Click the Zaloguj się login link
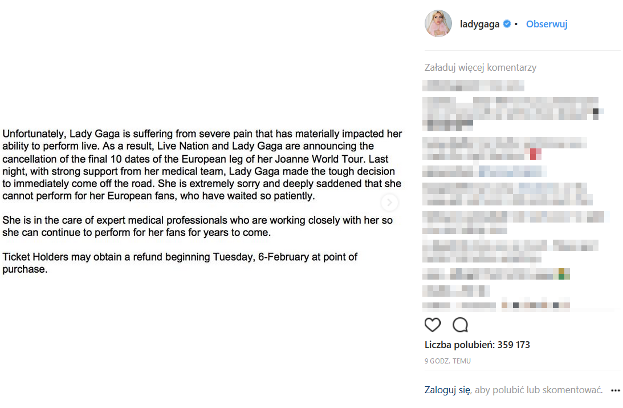Image resolution: width=623 pixels, height=408 pixels. tap(447, 390)
